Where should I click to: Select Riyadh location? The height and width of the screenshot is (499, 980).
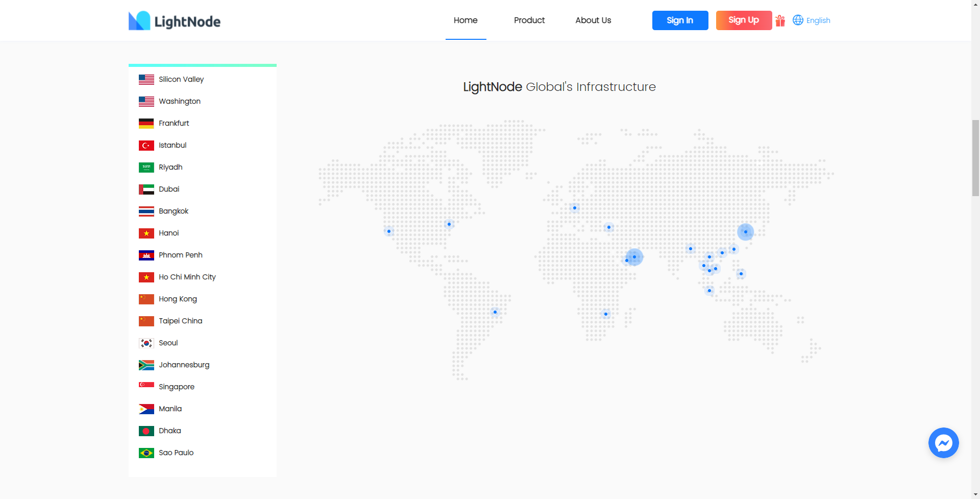click(x=170, y=167)
